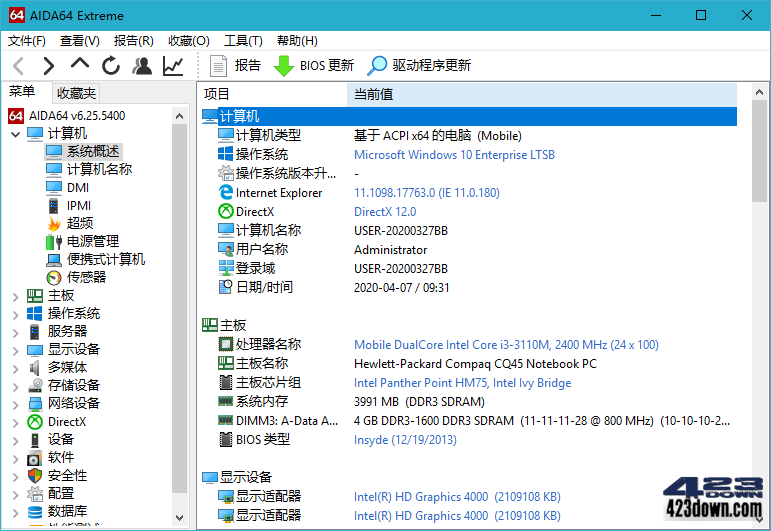771x531 pixels.
Task: Click the Windows logo by 操作系统 in tree
Action: pyautogui.click(x=35, y=313)
